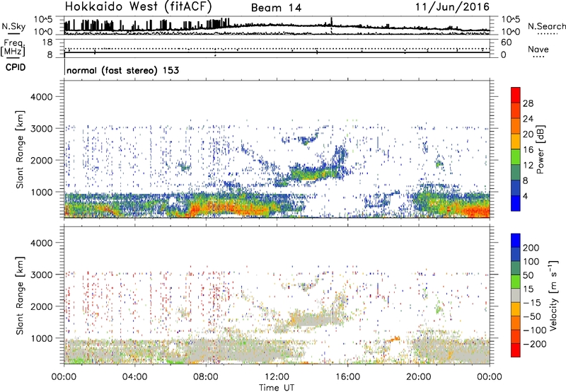
Task: Click the 'Power [dB]' colorbar title
Action: click(541, 149)
